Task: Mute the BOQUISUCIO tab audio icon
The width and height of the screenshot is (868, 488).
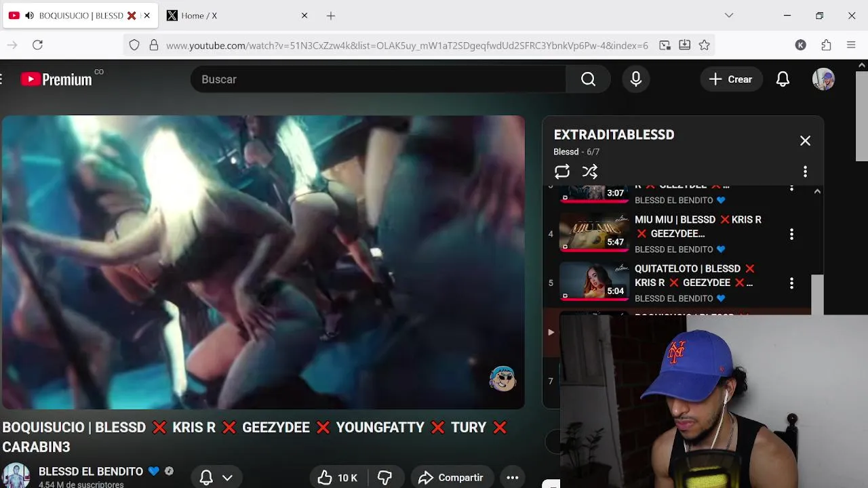Action: 30,16
